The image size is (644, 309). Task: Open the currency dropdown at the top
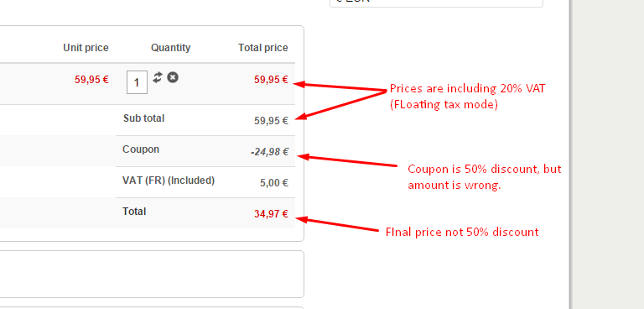pos(436,3)
